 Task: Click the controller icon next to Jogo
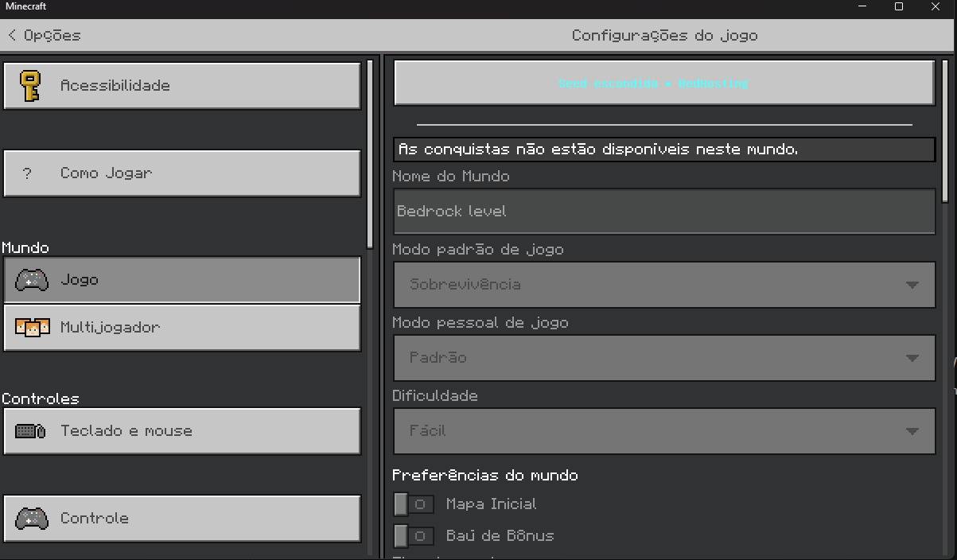click(31, 280)
